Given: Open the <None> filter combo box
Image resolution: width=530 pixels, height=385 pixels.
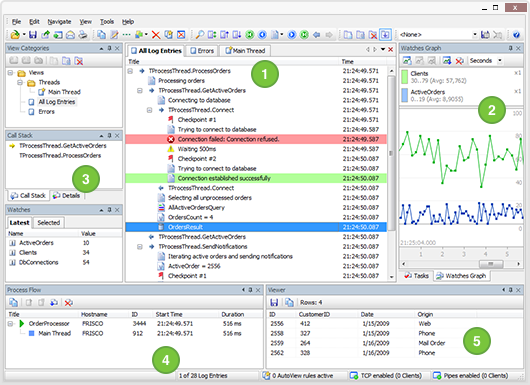Looking at the screenshot, I should [x=438, y=34].
